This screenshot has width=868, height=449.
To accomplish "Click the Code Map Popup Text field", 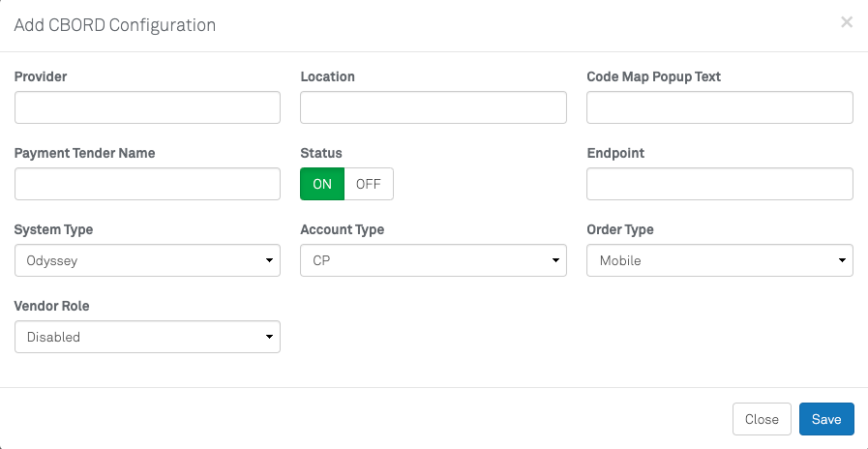I will (719, 107).
